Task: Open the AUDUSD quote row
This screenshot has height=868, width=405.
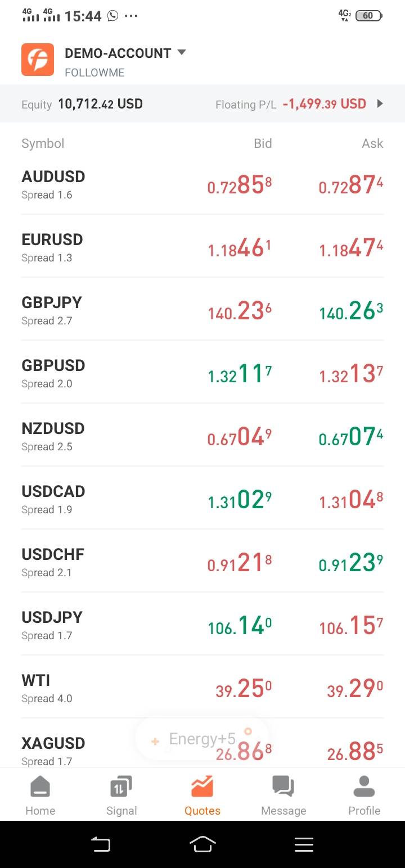Action: pos(202,183)
